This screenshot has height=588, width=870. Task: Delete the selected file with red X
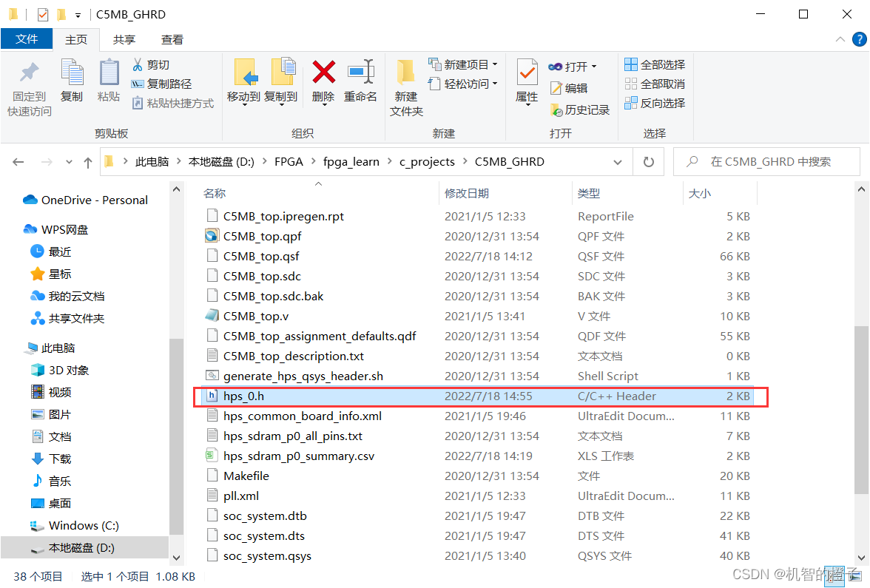[323, 81]
